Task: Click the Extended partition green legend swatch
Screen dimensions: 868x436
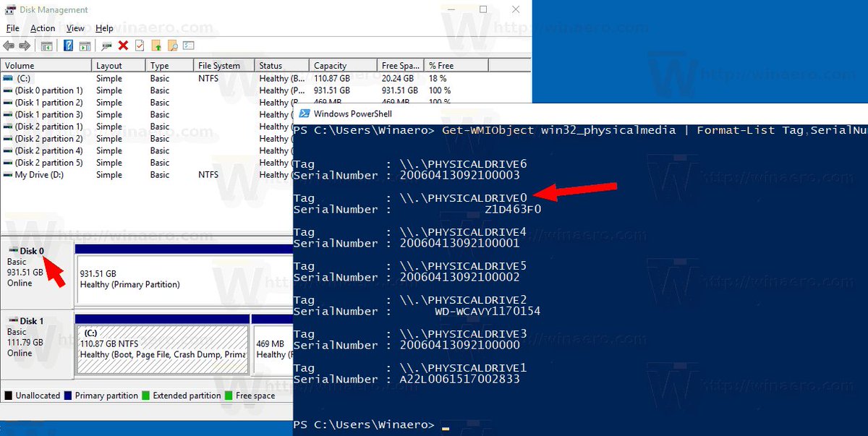Action: (x=145, y=396)
